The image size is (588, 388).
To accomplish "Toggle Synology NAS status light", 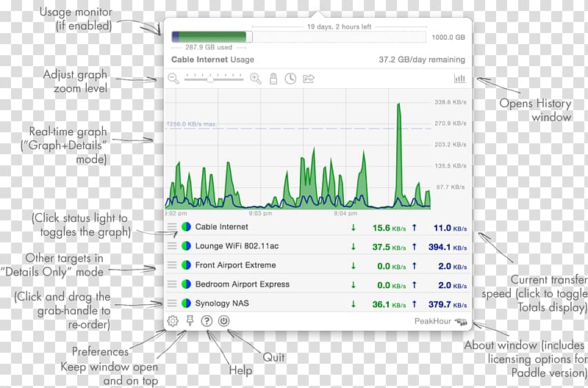I will (x=186, y=303).
